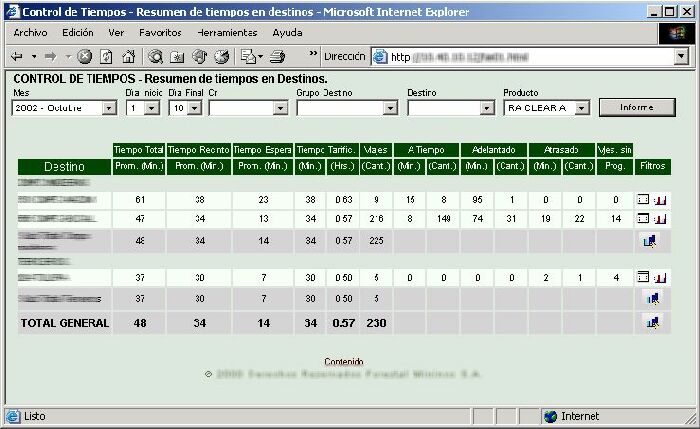Click the Stop button in browser toolbar
The width and height of the screenshot is (700, 429).
pyautogui.click(x=85, y=57)
